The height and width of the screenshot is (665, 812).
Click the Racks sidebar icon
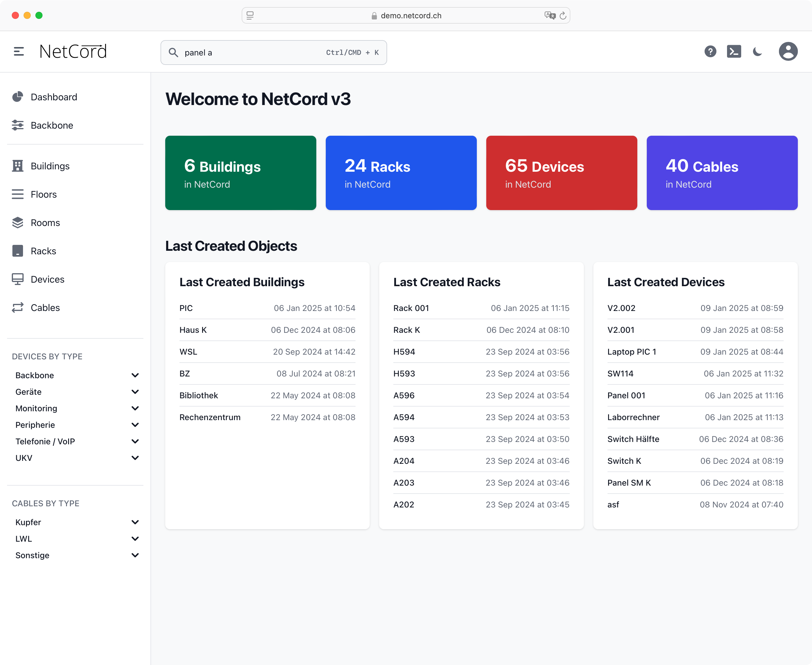click(x=18, y=251)
